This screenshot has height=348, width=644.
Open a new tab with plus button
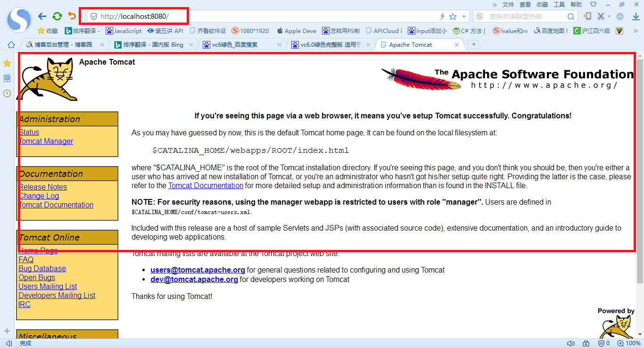point(474,44)
